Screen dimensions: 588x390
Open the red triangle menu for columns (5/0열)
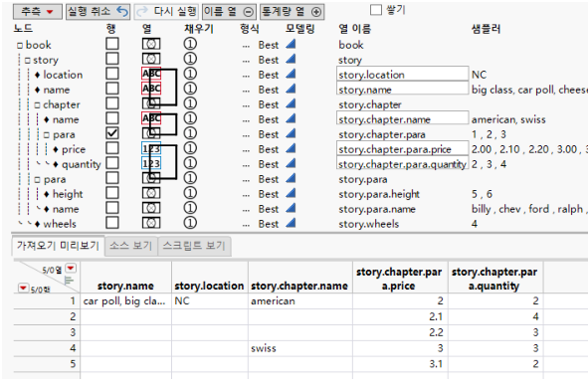pyautogui.click(x=71, y=269)
